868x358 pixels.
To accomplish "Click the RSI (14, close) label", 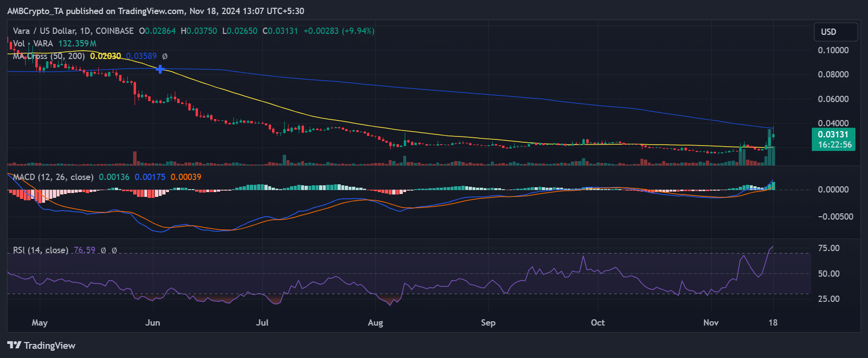I will click(41, 250).
